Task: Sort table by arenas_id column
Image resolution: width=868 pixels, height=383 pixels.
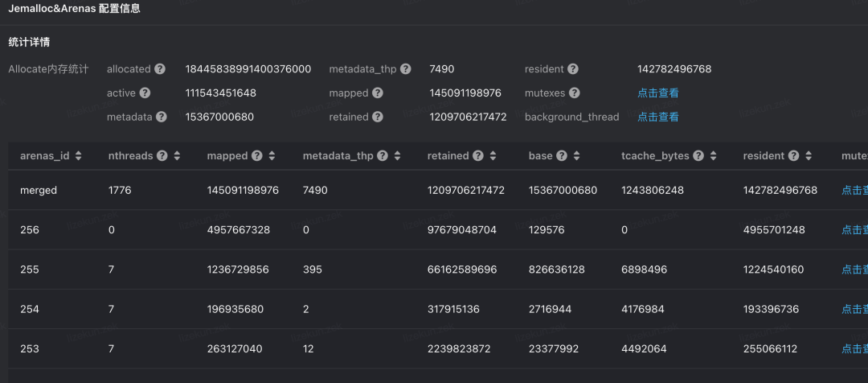Action: click(79, 156)
